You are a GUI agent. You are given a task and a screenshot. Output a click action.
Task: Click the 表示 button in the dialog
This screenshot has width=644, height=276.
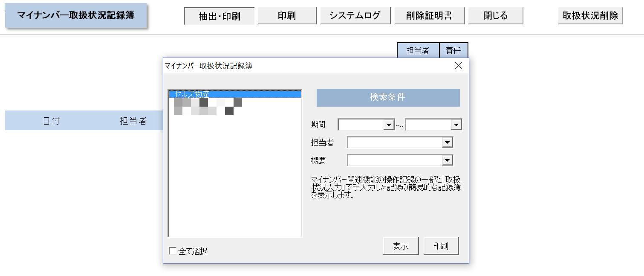[x=401, y=246]
